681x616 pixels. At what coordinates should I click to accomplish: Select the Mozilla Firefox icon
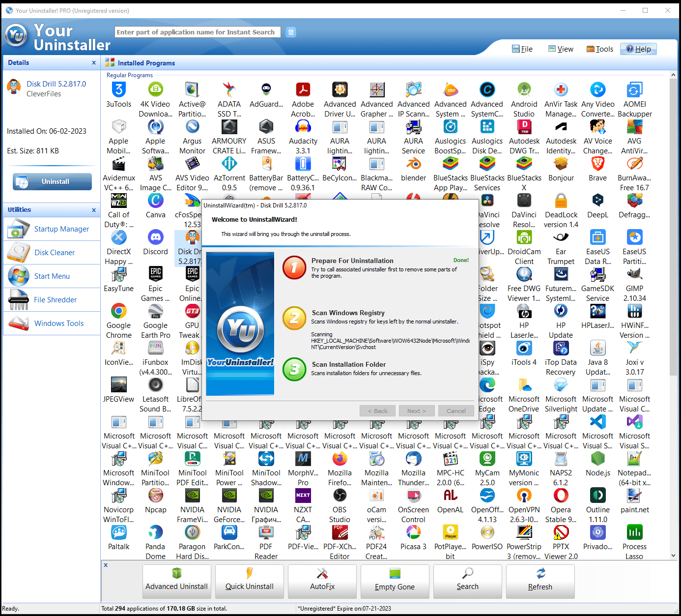[x=340, y=459]
